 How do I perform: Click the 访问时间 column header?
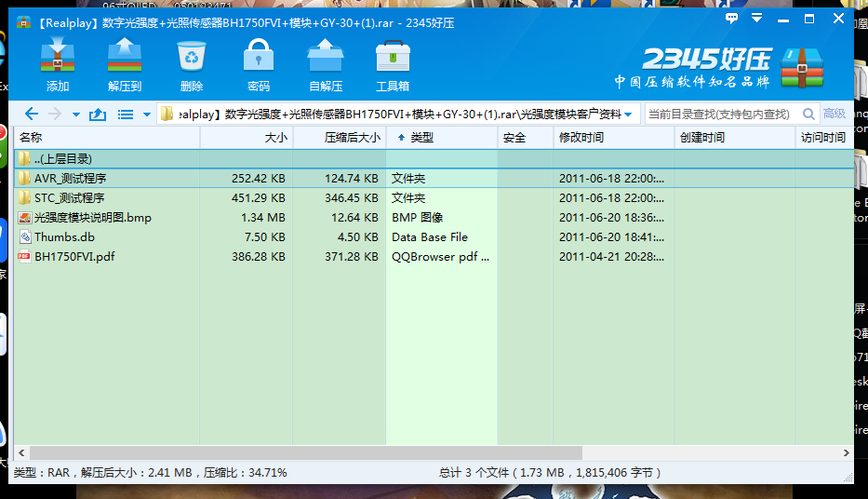click(824, 138)
